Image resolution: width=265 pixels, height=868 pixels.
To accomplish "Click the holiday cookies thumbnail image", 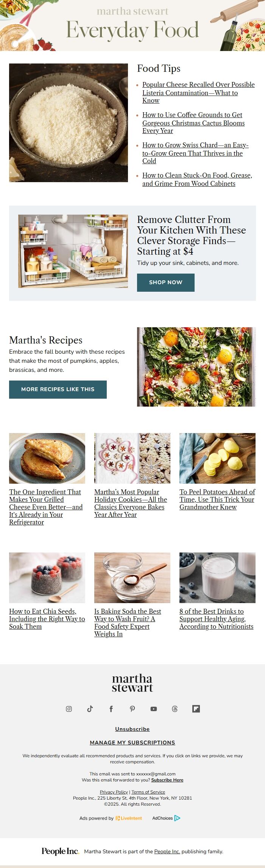I will click(x=132, y=458).
